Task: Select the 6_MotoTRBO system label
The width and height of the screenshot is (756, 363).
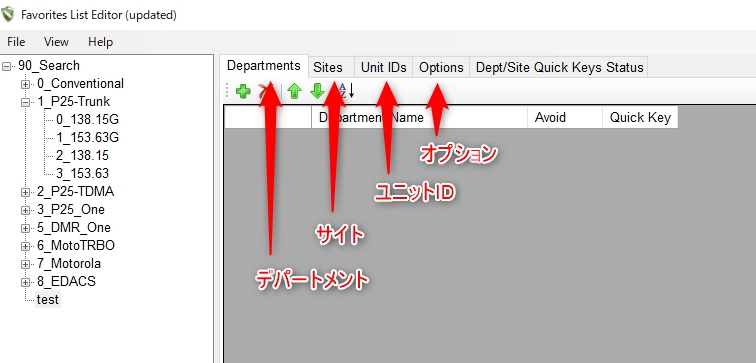Action: click(76, 246)
